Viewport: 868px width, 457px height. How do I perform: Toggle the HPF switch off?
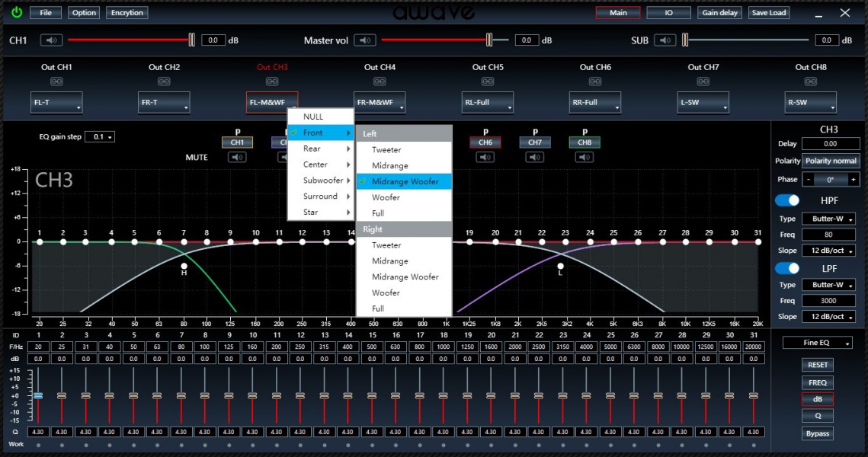(x=787, y=200)
